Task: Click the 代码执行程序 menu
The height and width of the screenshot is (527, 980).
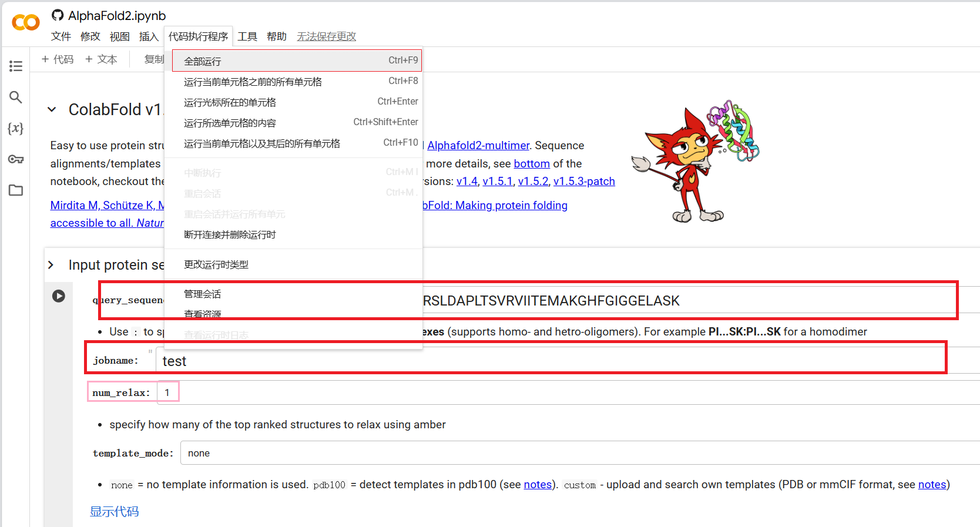Action: (x=199, y=36)
